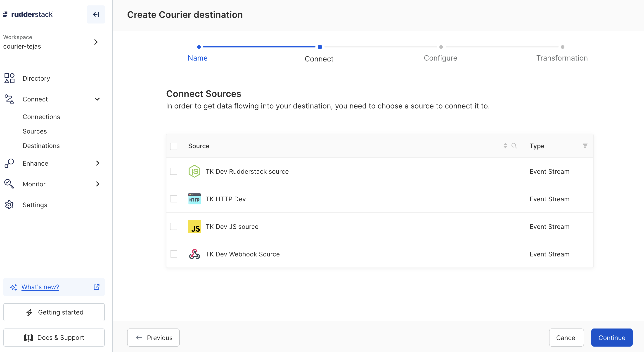Go to the Sources menu item
This screenshot has width=644, height=352.
click(x=35, y=131)
